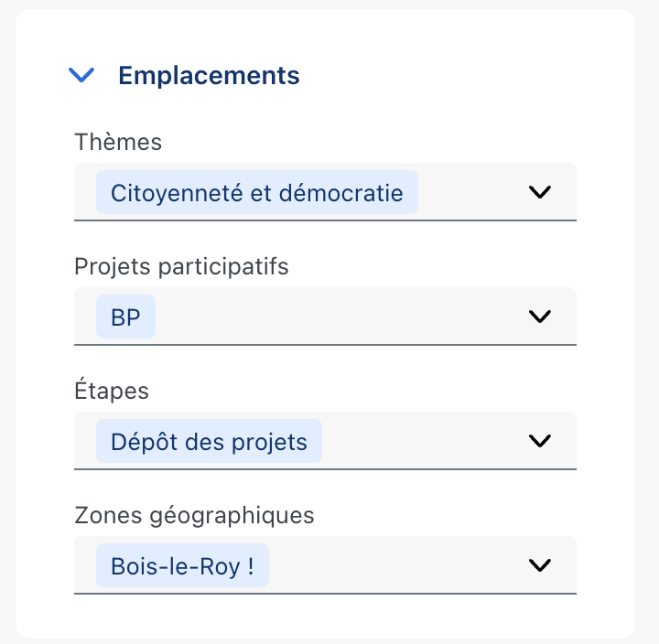Select the BP tag chip
Screen dimensions: 659x644
click(x=125, y=317)
